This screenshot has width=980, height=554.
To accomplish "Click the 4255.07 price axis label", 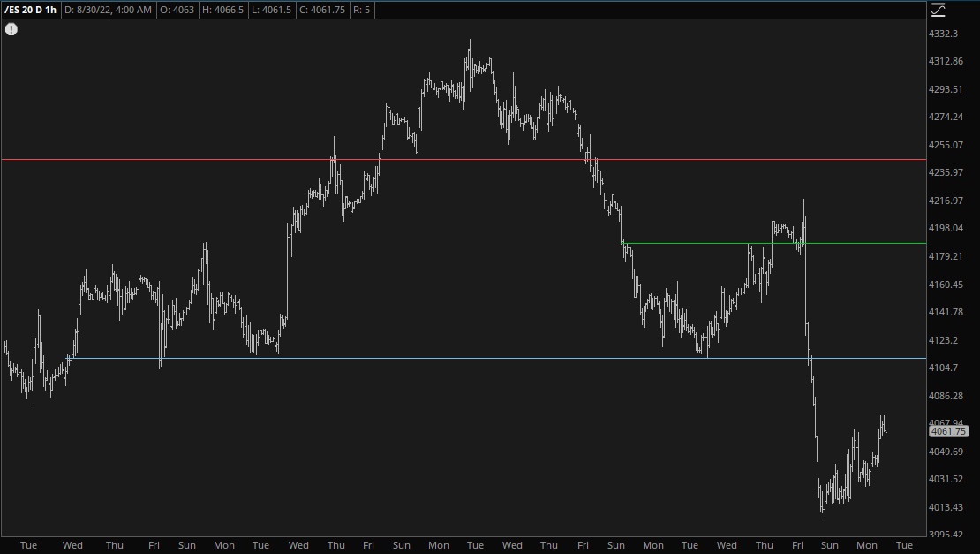I will [x=945, y=145].
